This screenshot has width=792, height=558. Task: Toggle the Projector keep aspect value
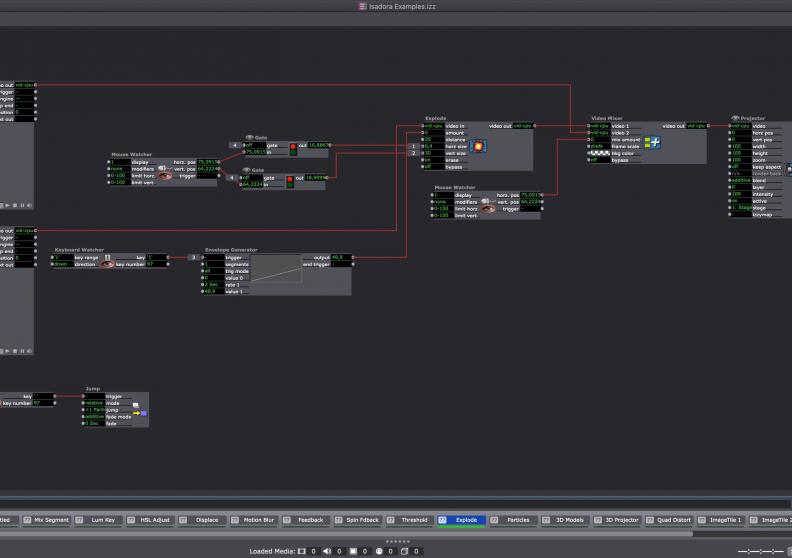[x=741, y=167]
